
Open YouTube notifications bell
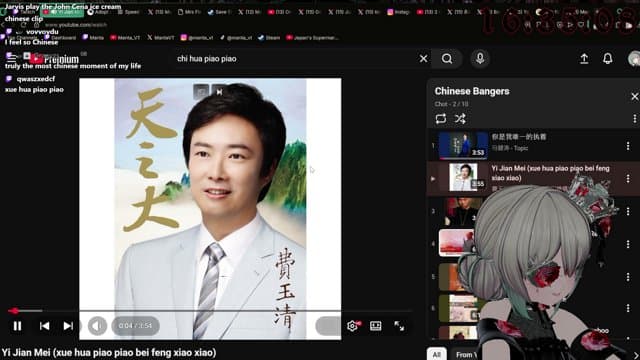click(x=608, y=59)
